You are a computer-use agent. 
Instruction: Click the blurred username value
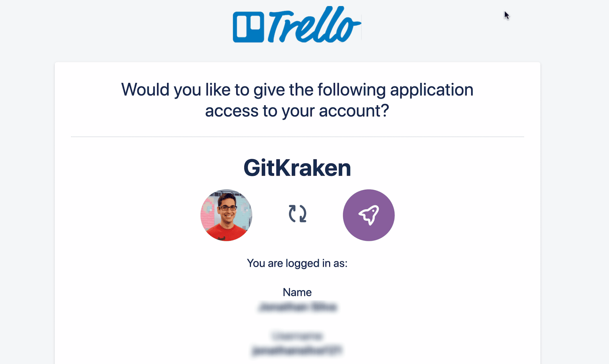[x=298, y=351]
